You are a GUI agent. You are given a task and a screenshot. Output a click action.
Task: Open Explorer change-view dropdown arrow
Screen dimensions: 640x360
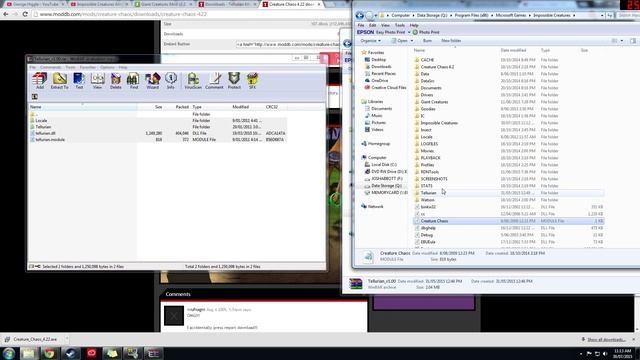point(622,41)
